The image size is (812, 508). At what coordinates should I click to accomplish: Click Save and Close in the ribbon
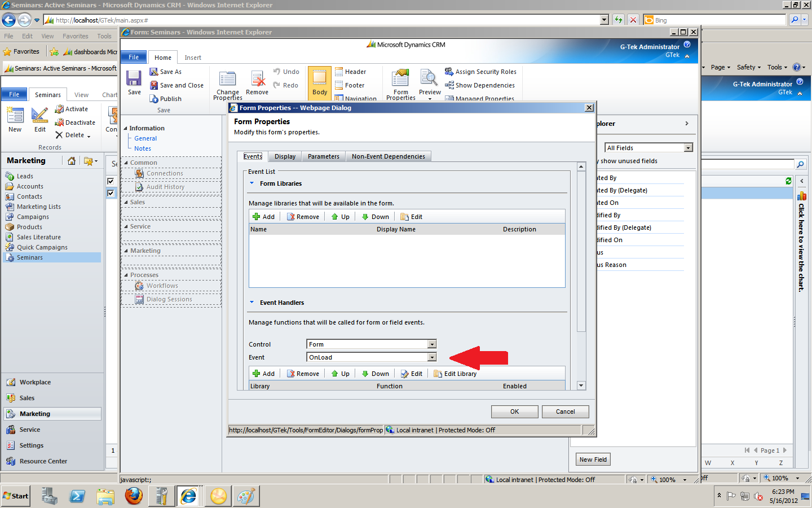(x=176, y=85)
